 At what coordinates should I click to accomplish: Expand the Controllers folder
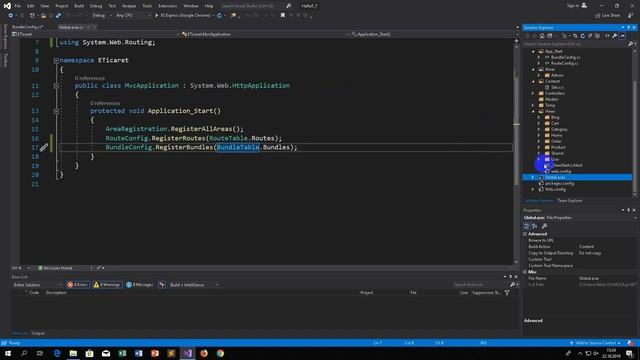pyautogui.click(x=533, y=93)
